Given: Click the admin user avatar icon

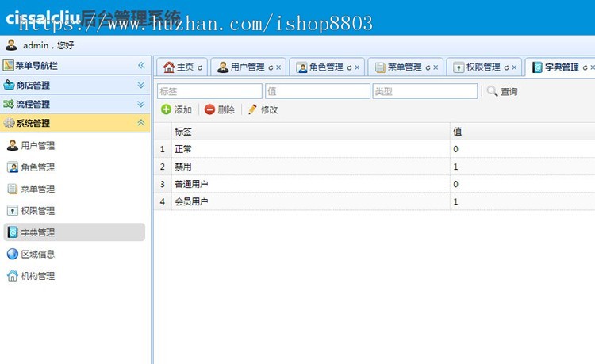Looking at the screenshot, I should tap(11, 44).
